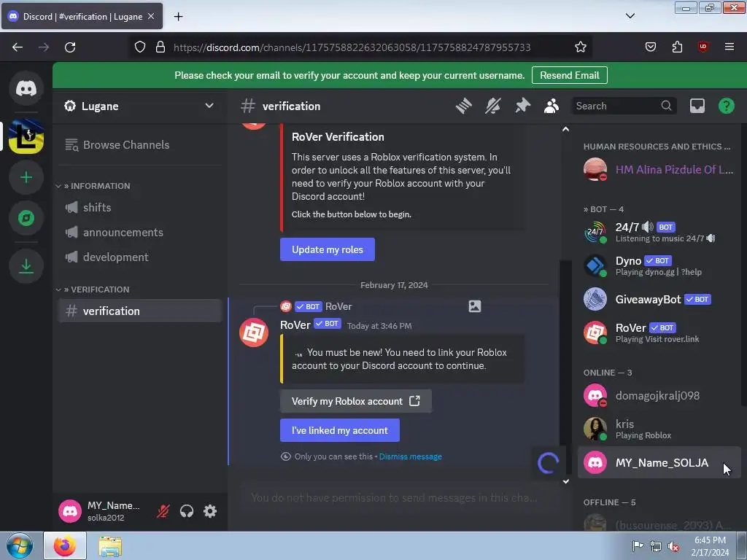
Task: Open Firefox list all tabs chevron
Action: pos(630,16)
